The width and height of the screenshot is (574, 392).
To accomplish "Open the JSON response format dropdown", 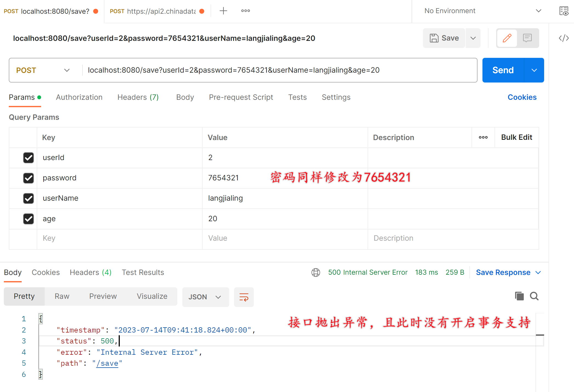I will (x=205, y=297).
